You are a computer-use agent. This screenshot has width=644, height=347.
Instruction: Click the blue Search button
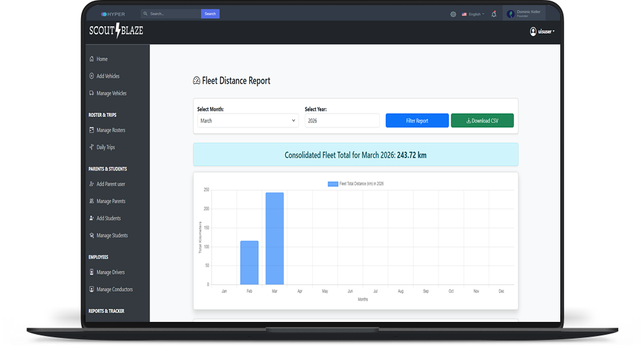click(x=210, y=14)
